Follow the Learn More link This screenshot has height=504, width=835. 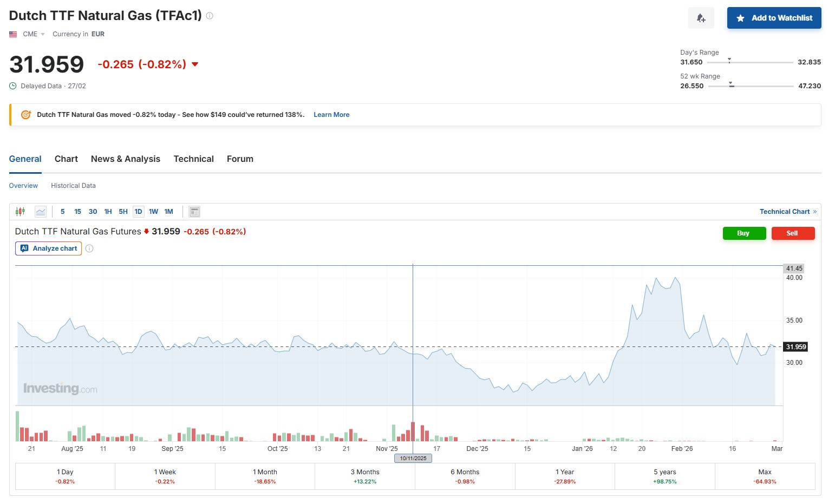point(331,115)
